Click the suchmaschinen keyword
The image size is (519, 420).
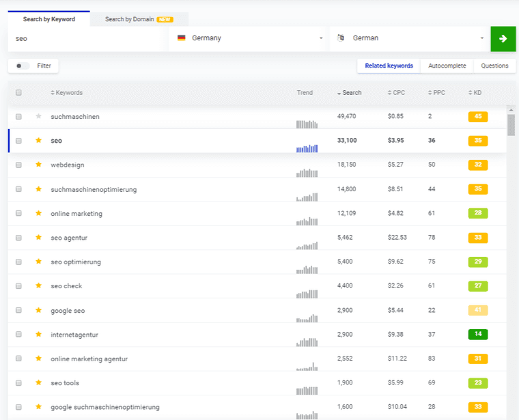point(75,117)
